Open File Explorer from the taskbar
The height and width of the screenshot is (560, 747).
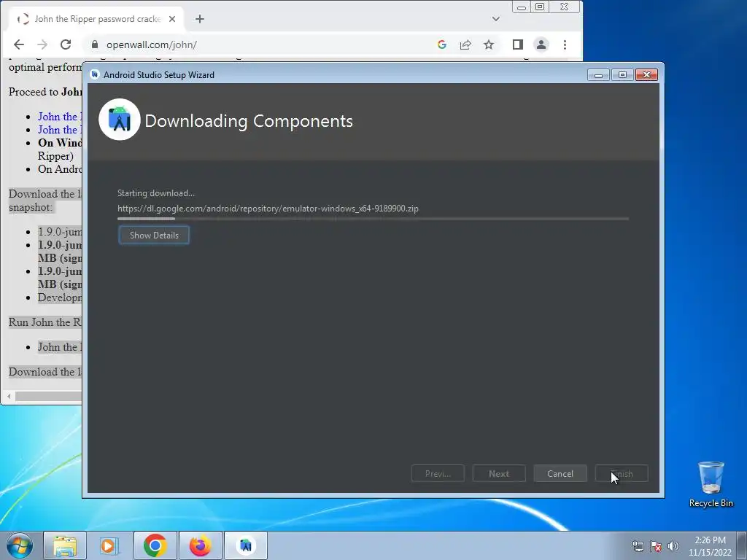(65, 545)
